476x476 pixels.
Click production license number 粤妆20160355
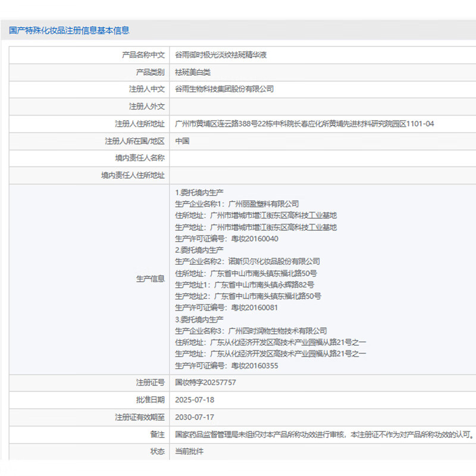click(254, 365)
